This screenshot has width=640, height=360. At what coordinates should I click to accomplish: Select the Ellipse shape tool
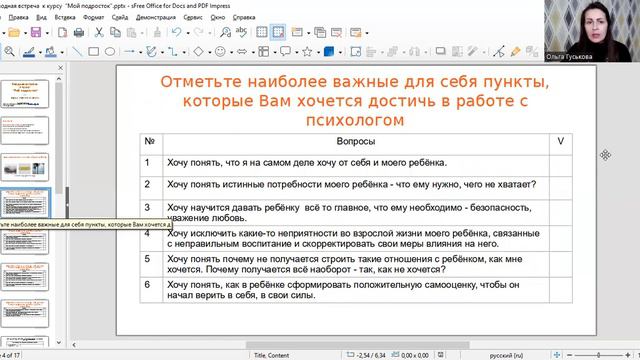click(x=110, y=51)
